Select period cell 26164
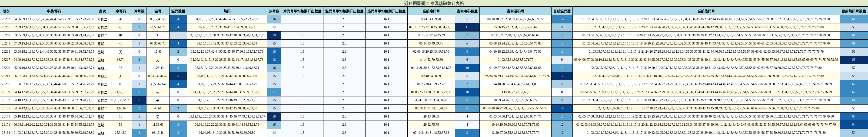The height and width of the screenshot is (137, 868). 6,133
